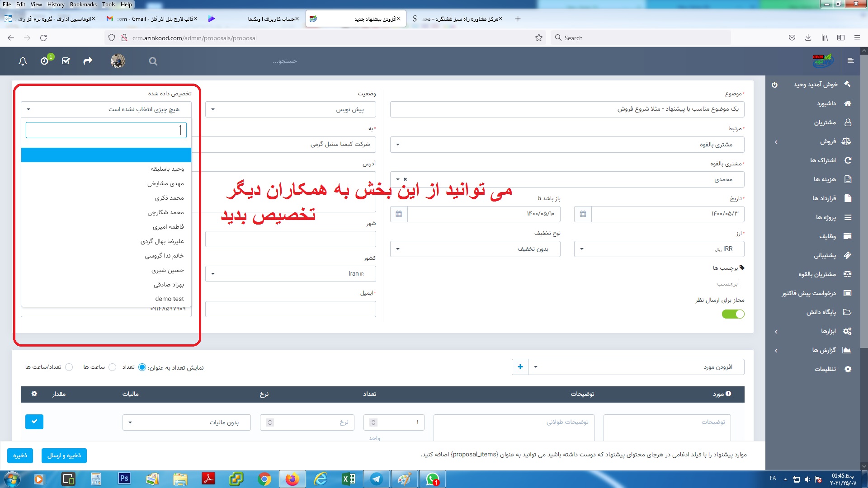
Task: Click the پشتیبانی support ticket icon
Action: tap(848, 255)
